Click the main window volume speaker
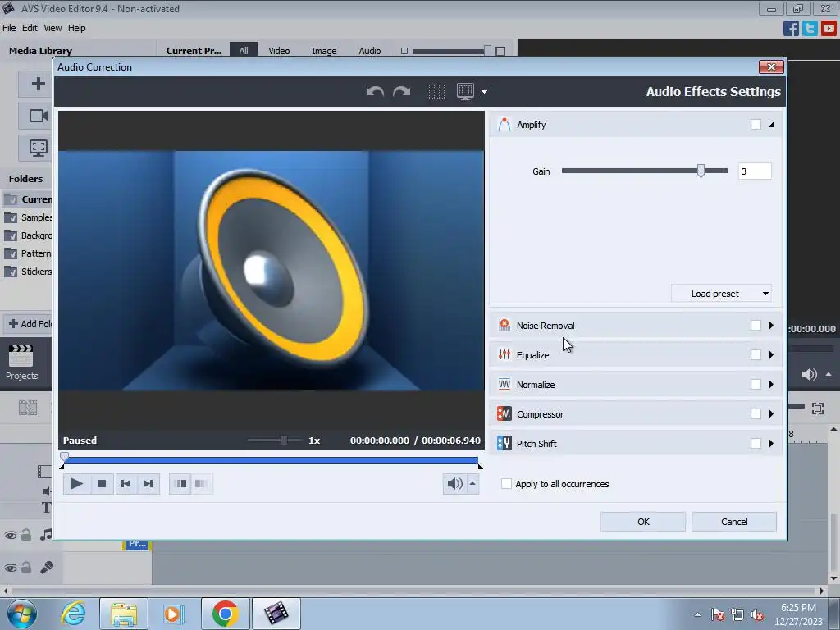The image size is (840, 630). 809,374
